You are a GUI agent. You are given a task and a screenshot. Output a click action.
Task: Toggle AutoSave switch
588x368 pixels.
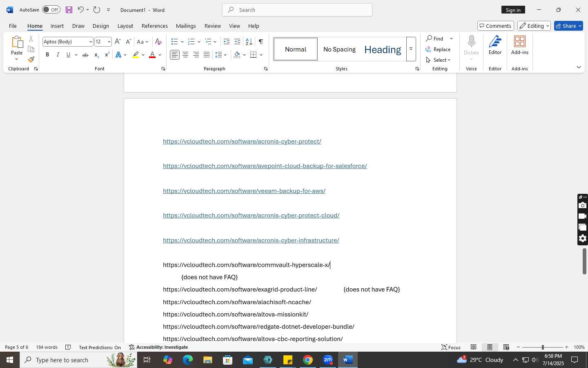pyautogui.click(x=51, y=10)
